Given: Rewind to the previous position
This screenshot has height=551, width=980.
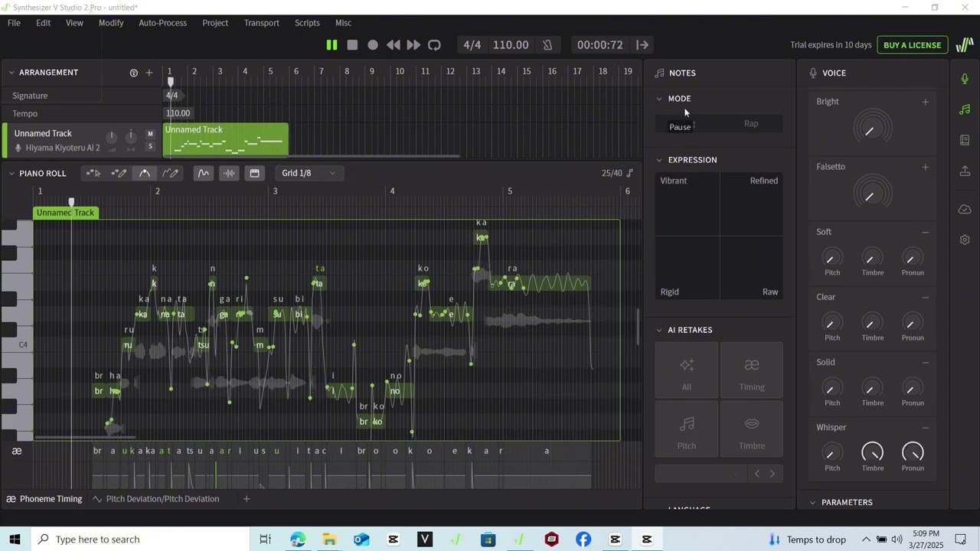Looking at the screenshot, I should pyautogui.click(x=393, y=45).
